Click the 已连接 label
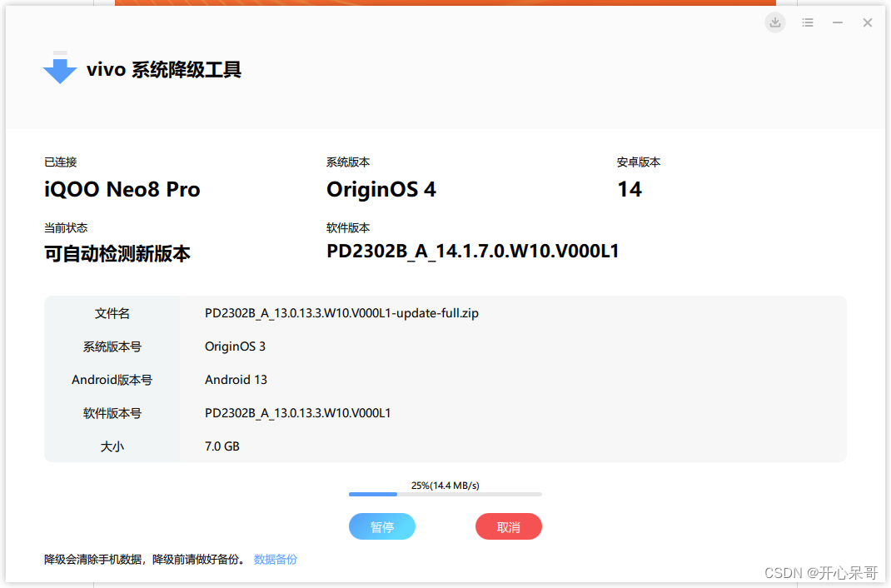 pyautogui.click(x=60, y=162)
